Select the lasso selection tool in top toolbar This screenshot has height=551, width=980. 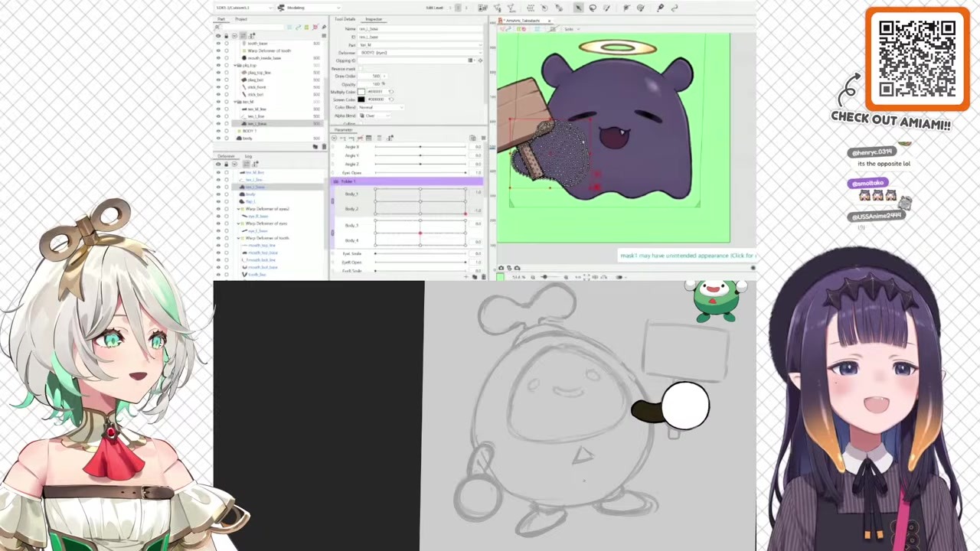point(593,8)
